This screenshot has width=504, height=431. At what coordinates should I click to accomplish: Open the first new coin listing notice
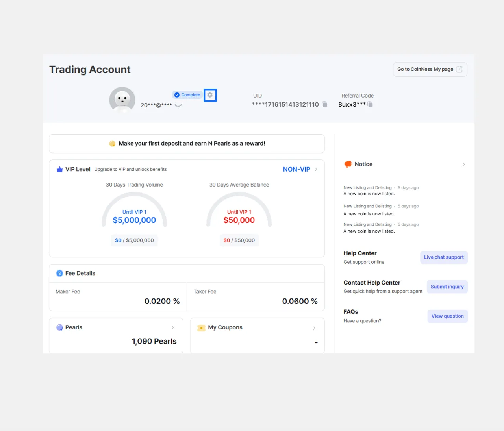[369, 194]
